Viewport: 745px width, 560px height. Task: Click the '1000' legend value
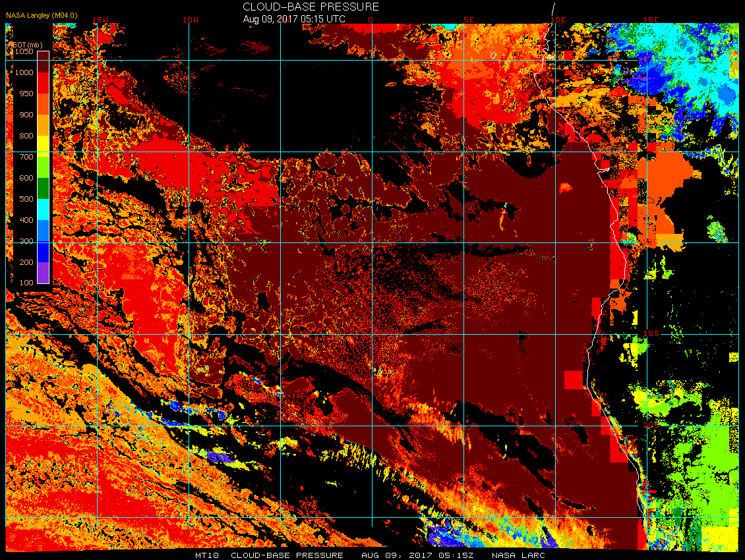pos(24,72)
